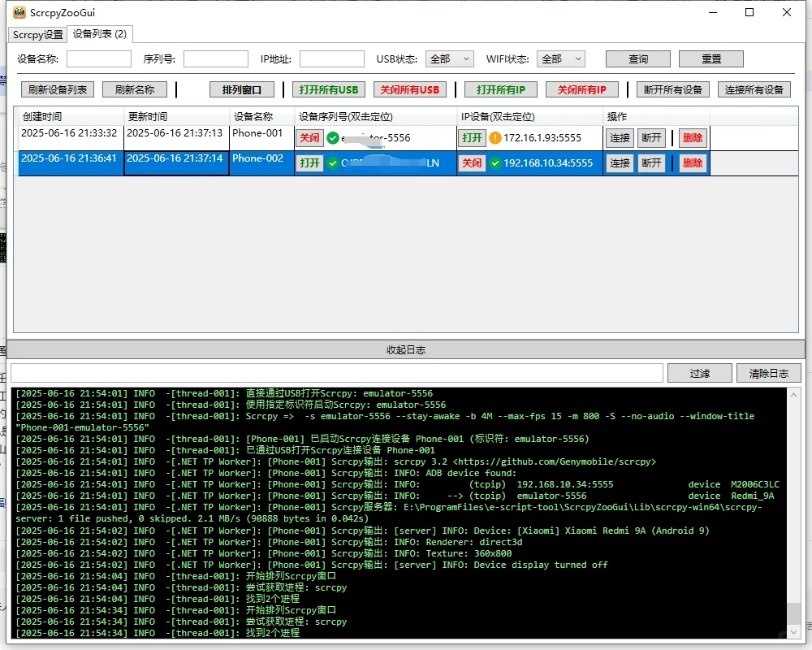This screenshot has width=812, height=650.
Task: Click 断开 button in Phone-002 row
Action: coord(651,162)
